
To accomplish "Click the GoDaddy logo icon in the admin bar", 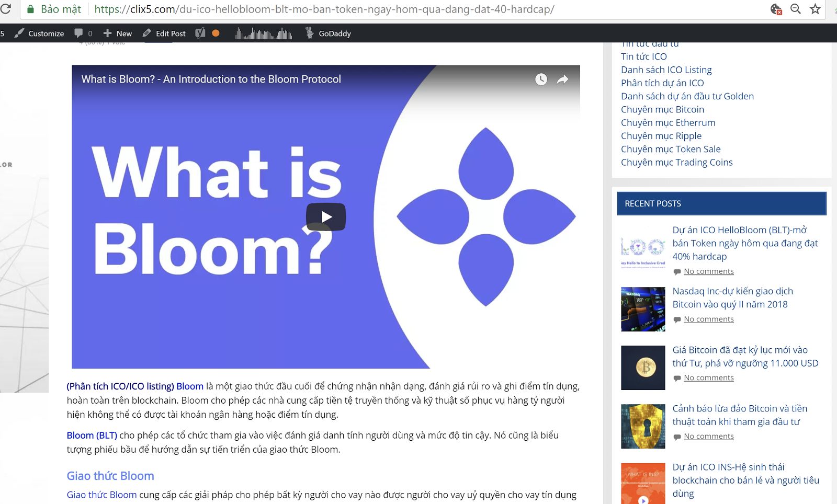I will tap(309, 33).
